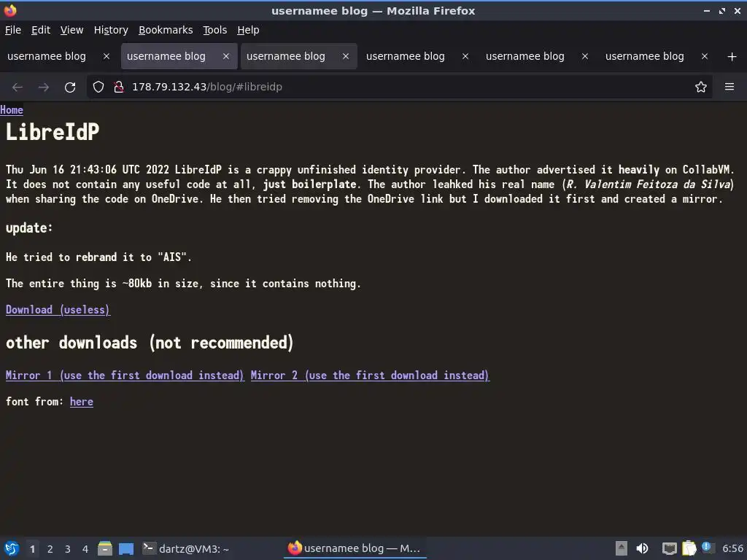The height and width of the screenshot is (560, 747).
Task: Click the usernamee blog Firefox taskbar entry
Action: tap(355, 548)
